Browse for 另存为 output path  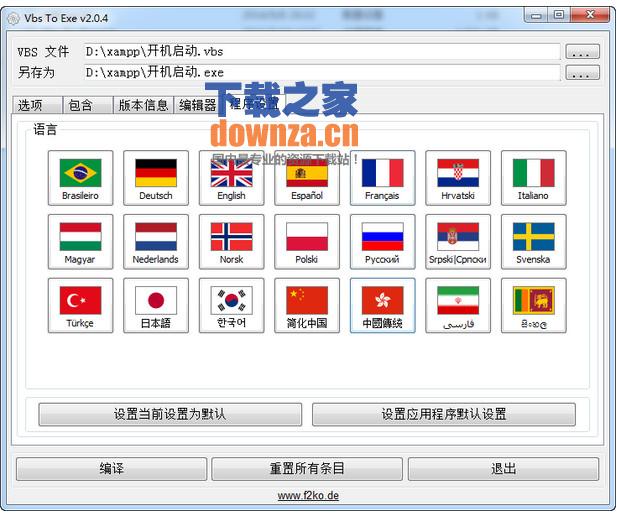point(582,73)
